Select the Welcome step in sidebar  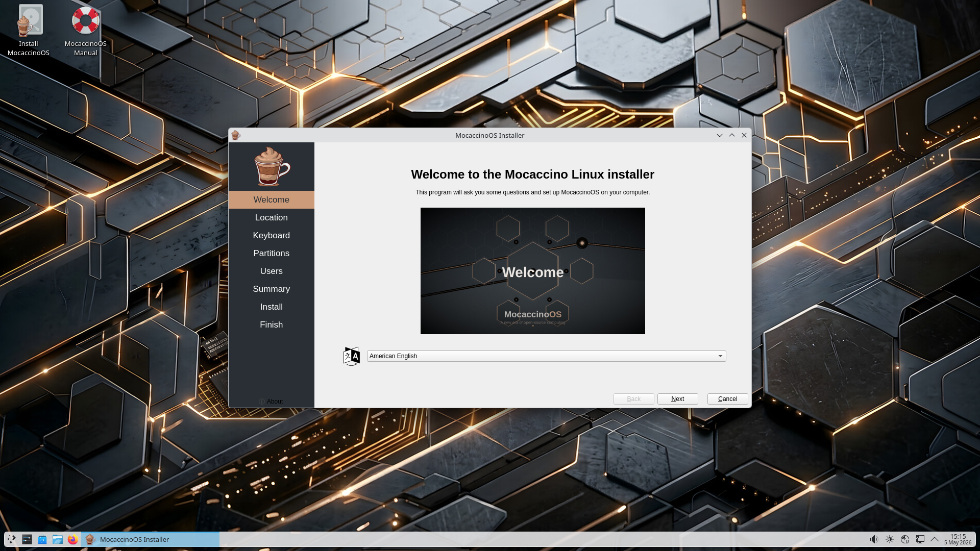tap(272, 200)
